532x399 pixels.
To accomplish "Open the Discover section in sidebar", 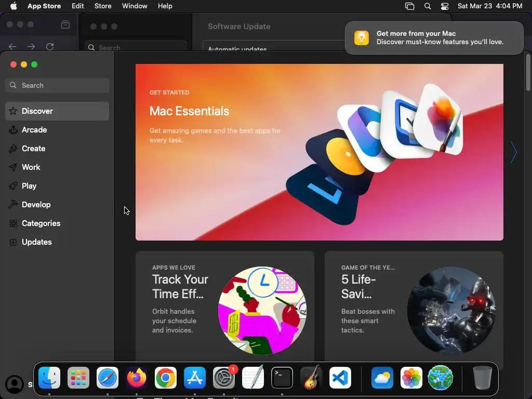I will pyautogui.click(x=57, y=111).
